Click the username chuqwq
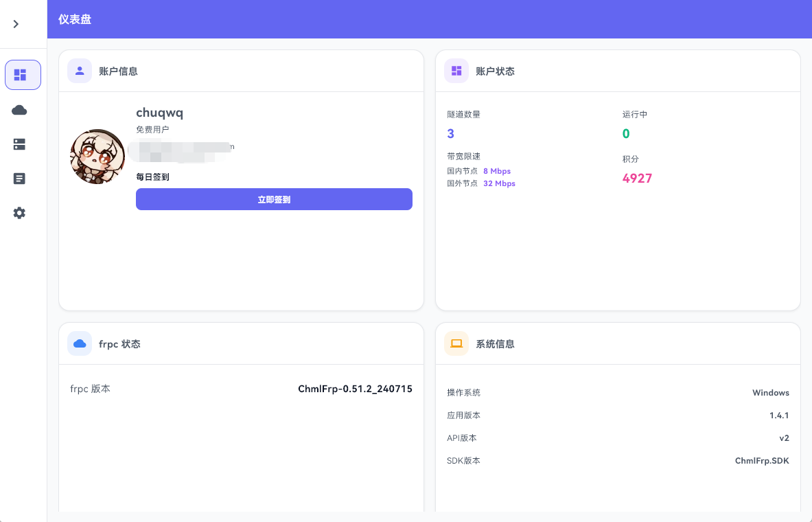This screenshot has width=812, height=522. point(159,113)
